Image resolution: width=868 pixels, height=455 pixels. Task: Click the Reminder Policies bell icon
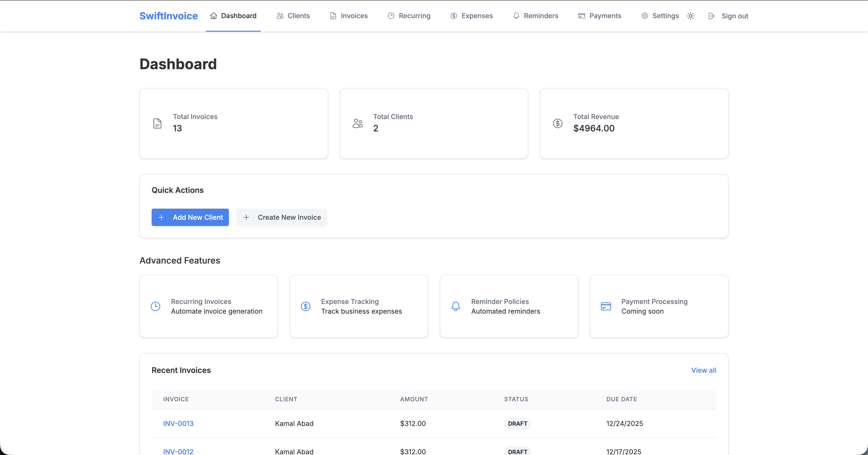pyautogui.click(x=456, y=306)
